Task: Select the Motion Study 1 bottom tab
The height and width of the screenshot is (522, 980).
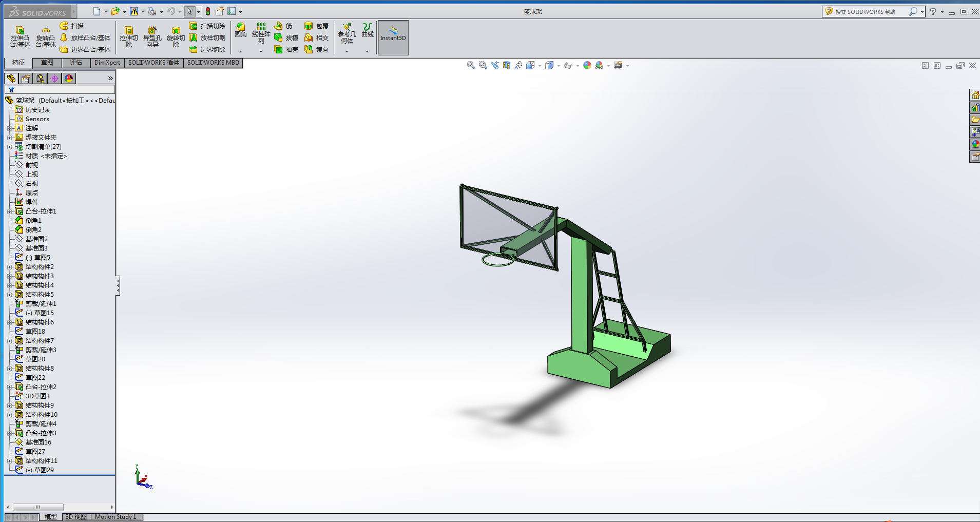Action: pyautogui.click(x=116, y=517)
